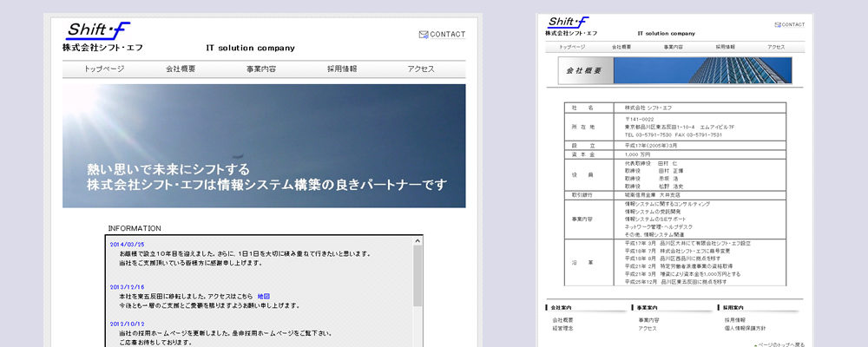Viewport: 868px width, 347px height.
Task: Click the INFORMATION heading
Action: (135, 228)
